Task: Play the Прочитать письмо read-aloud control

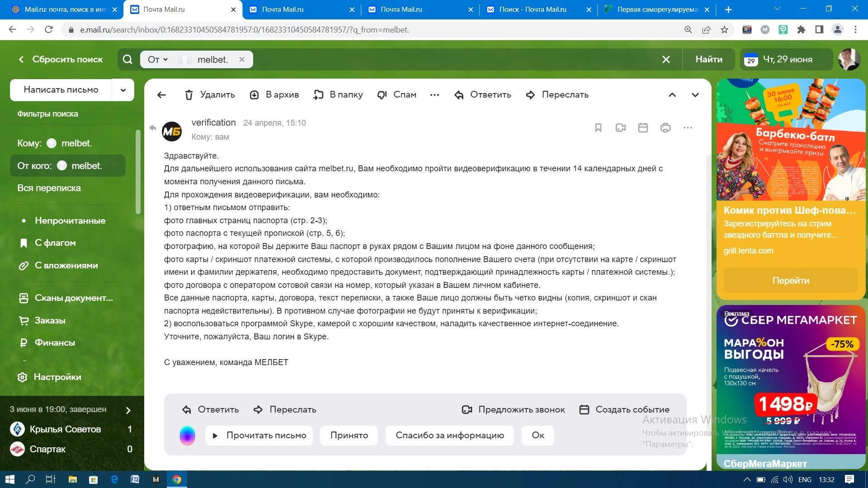Action: pyautogui.click(x=259, y=436)
